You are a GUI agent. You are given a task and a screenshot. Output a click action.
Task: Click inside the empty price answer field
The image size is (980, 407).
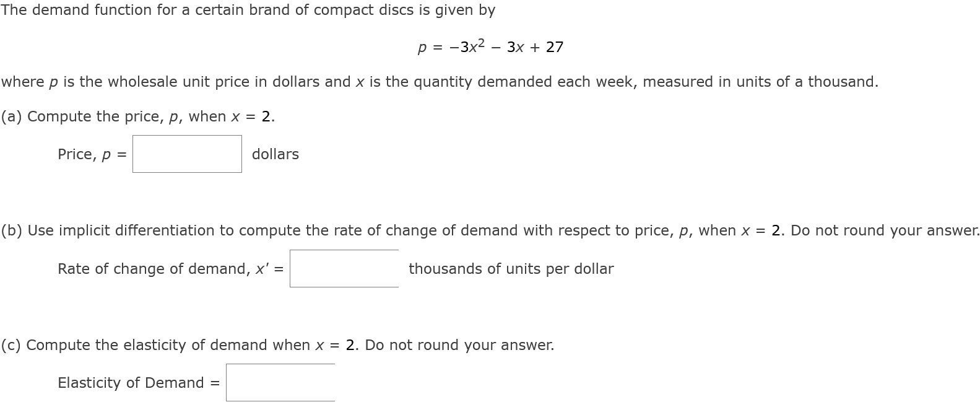tap(186, 154)
